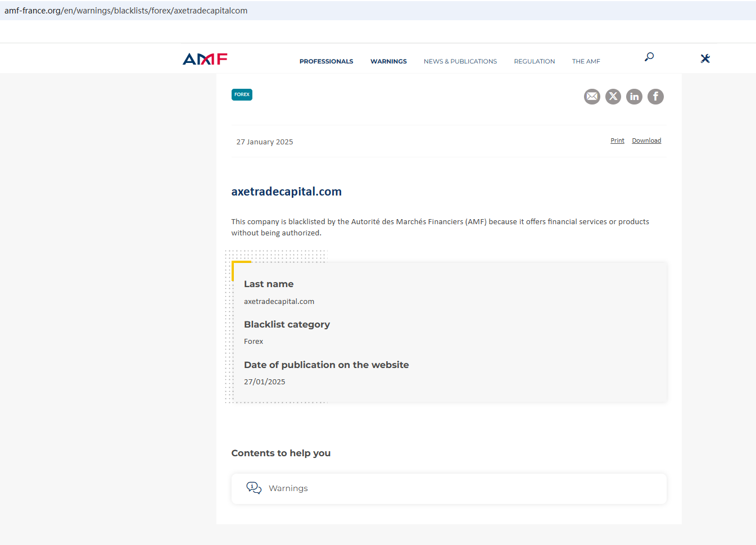This screenshot has height=545, width=756.
Task: Click the 27 January 2025 date text
Action: point(265,142)
